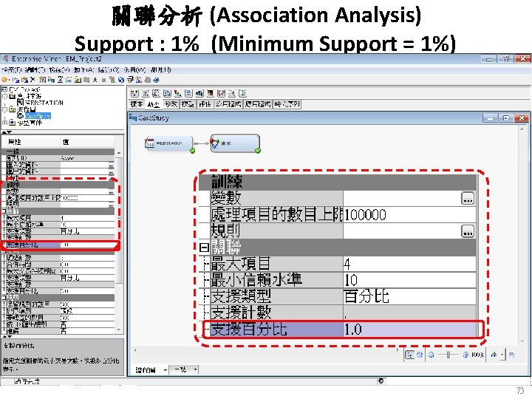Switch to the 時間序列 node tab
Viewport: 532px width, 399px height.
tap(287, 104)
